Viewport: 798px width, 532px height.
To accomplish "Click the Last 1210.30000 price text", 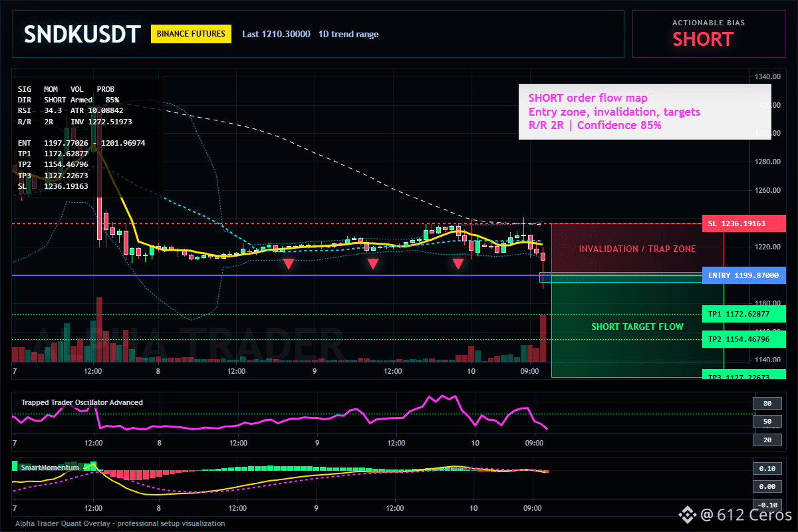I will (x=276, y=34).
